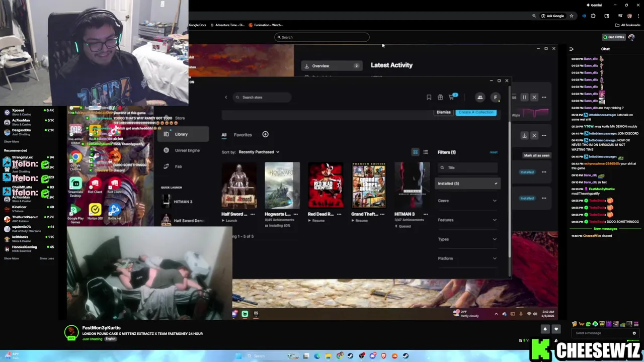Viewport: 644px width, 362px height.
Task: Click Show Less under recommended channels
Action: [x=47, y=258]
